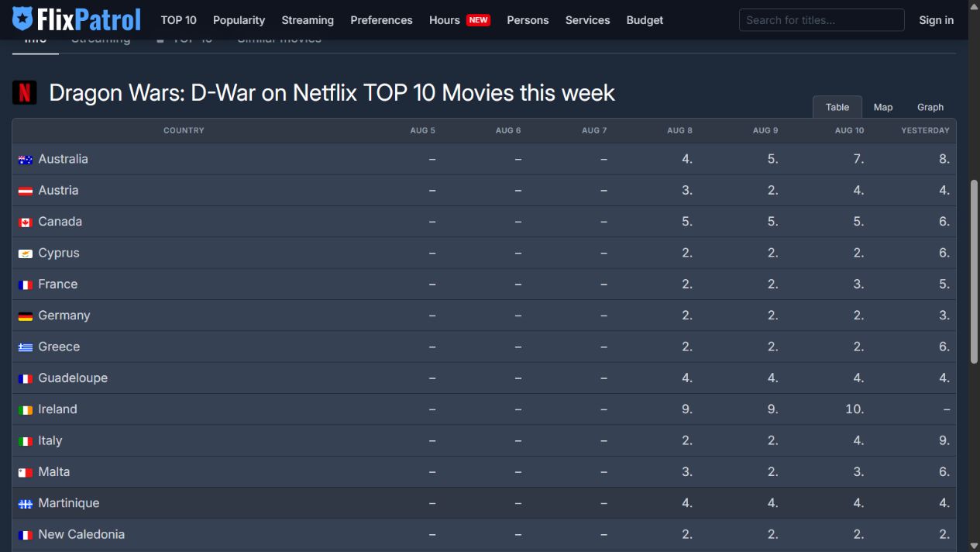This screenshot has height=552, width=980.
Task: Click the AUG 6 column header
Action: [508, 130]
